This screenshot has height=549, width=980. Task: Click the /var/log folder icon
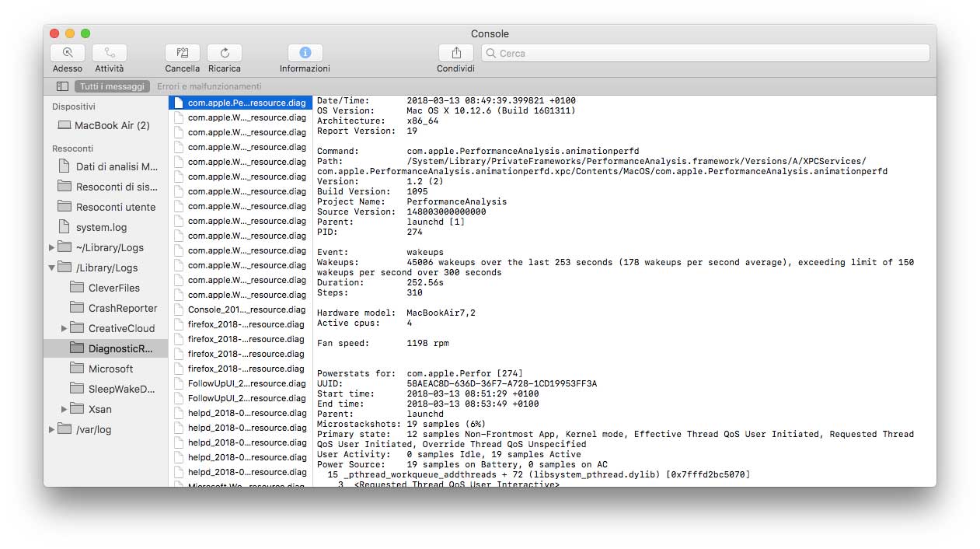[65, 429]
